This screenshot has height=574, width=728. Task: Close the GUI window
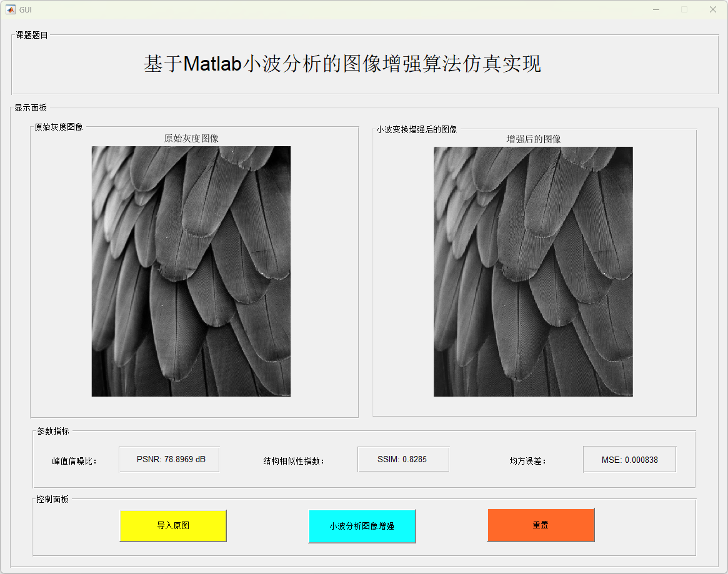coord(712,10)
